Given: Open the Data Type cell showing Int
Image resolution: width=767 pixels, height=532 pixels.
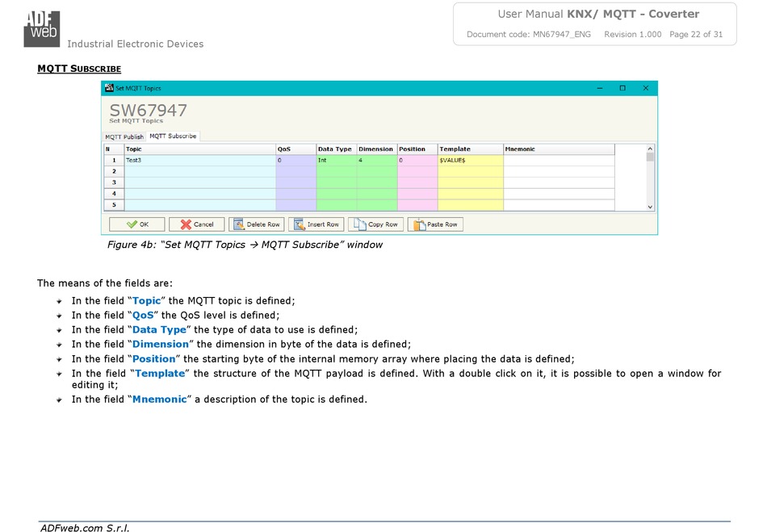Looking at the screenshot, I should click(x=336, y=161).
